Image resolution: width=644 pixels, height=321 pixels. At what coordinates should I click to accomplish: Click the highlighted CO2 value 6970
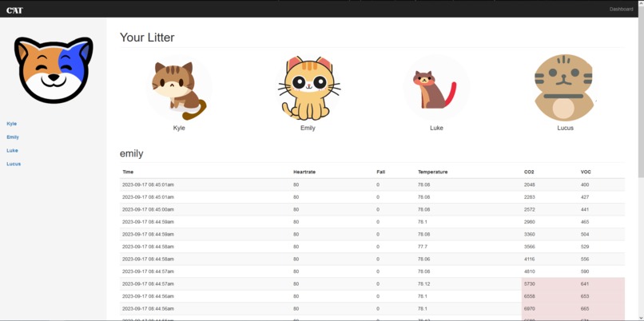click(530, 308)
